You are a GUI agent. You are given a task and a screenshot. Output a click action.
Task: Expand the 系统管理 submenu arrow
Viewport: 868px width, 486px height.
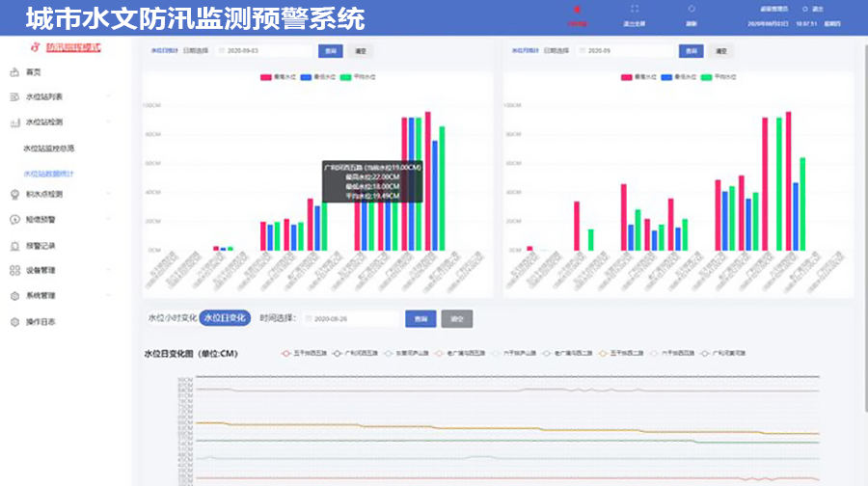pos(108,296)
